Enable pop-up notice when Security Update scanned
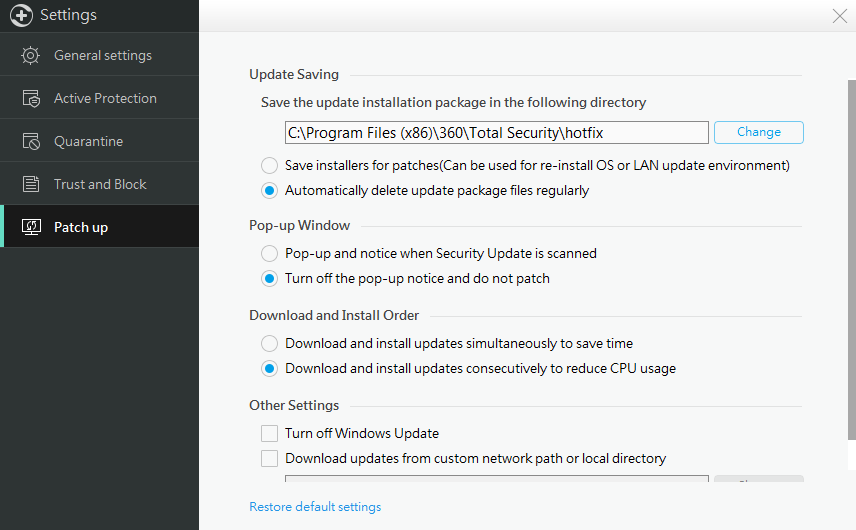This screenshot has height=530, width=856. (x=269, y=253)
